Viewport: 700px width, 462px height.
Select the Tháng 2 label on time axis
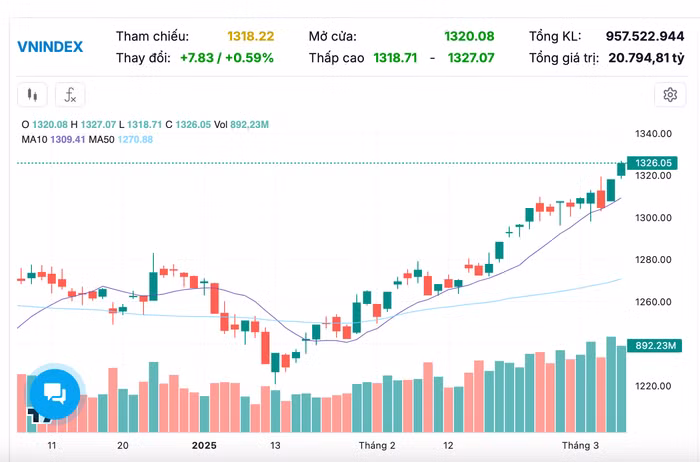[377, 444]
